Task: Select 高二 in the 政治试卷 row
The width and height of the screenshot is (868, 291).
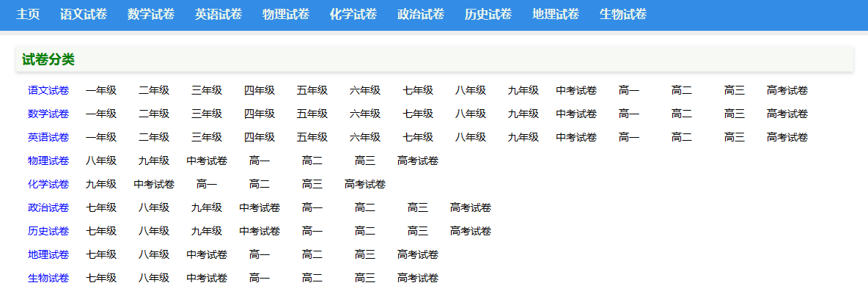Action: coord(365,208)
